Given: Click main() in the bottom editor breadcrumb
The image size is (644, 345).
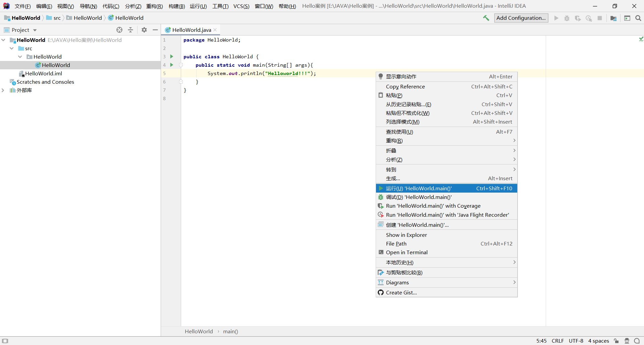Looking at the screenshot, I should (x=230, y=332).
